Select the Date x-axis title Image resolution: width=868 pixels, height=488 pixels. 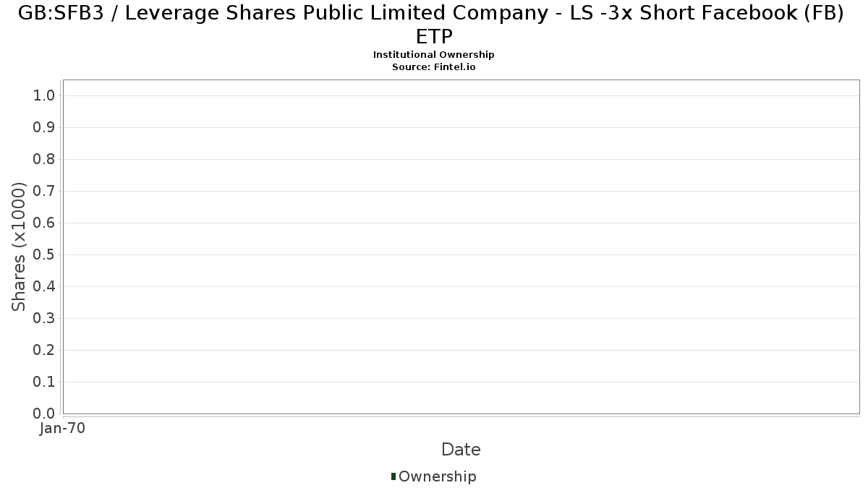click(x=461, y=450)
